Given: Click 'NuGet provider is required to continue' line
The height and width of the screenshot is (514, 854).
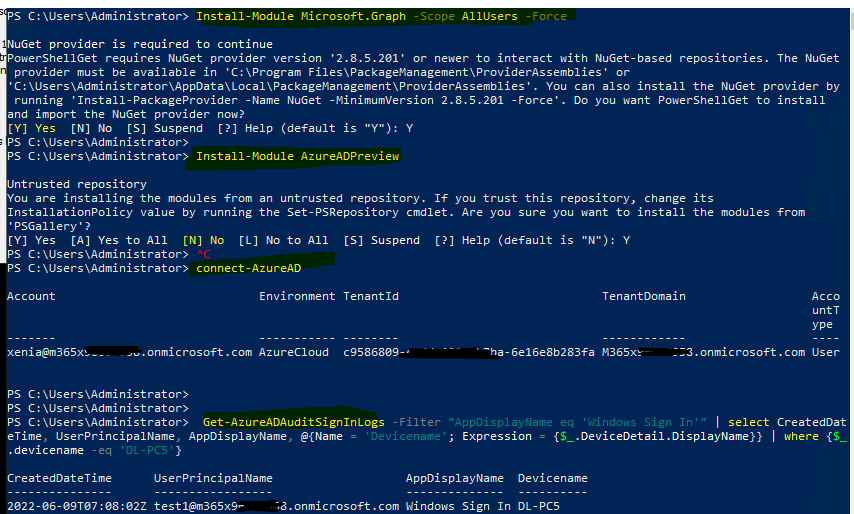Looking at the screenshot, I should 140,44.
